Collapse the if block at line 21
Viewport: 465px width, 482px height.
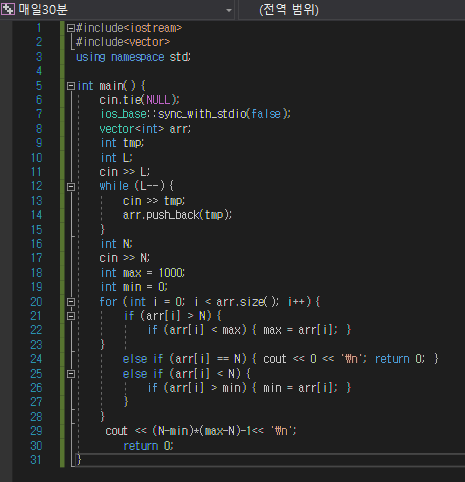pos(70,316)
